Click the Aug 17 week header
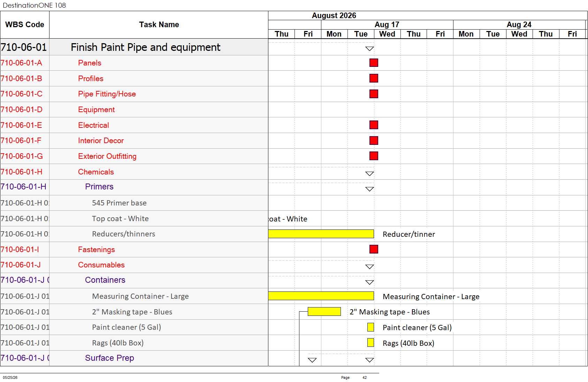Viewport: 588px width, 382px height. pyautogui.click(x=387, y=25)
